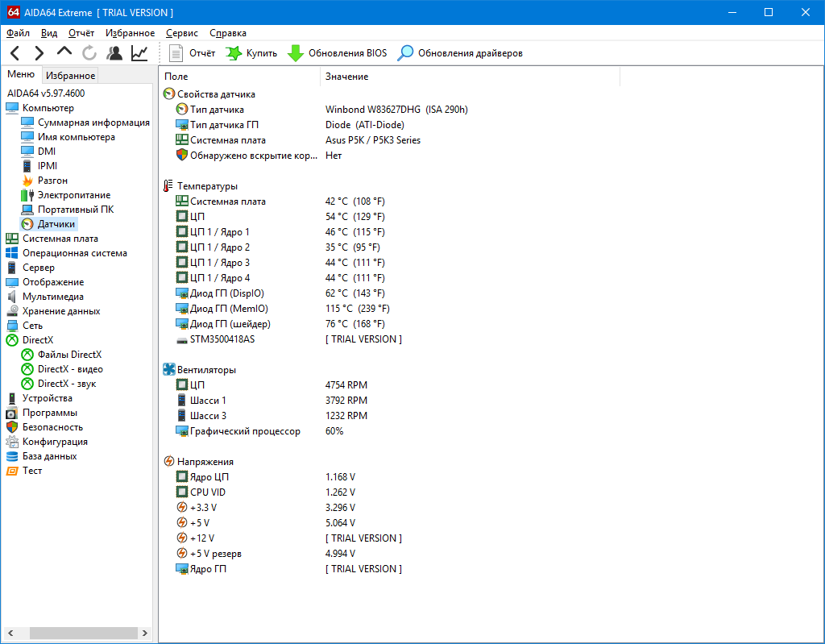
Task: Click the sidebar horizontal scrollbar right arrow
Action: pyautogui.click(x=145, y=633)
